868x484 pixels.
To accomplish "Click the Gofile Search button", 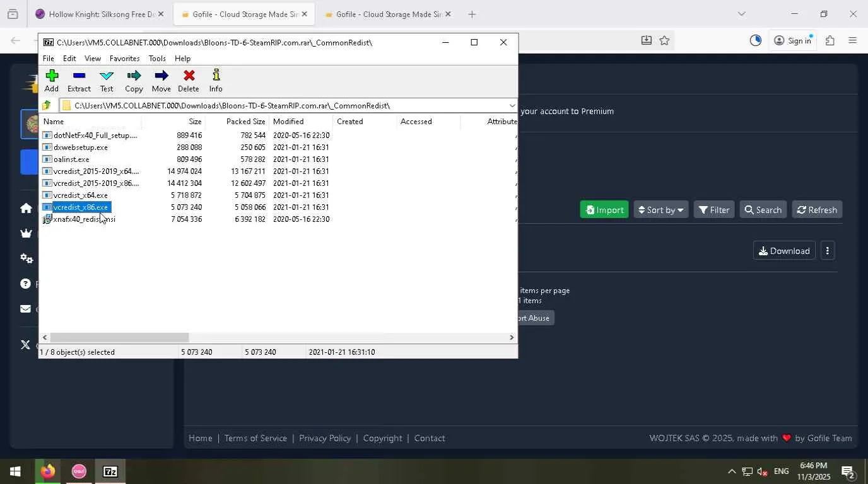I will 763,210.
